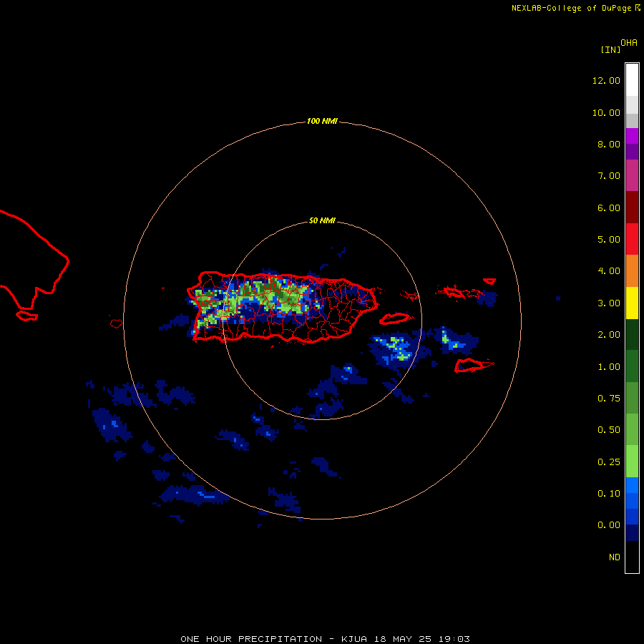Select the orange swatch at 4.00
This screenshot has width=644, height=644.
click(x=632, y=270)
